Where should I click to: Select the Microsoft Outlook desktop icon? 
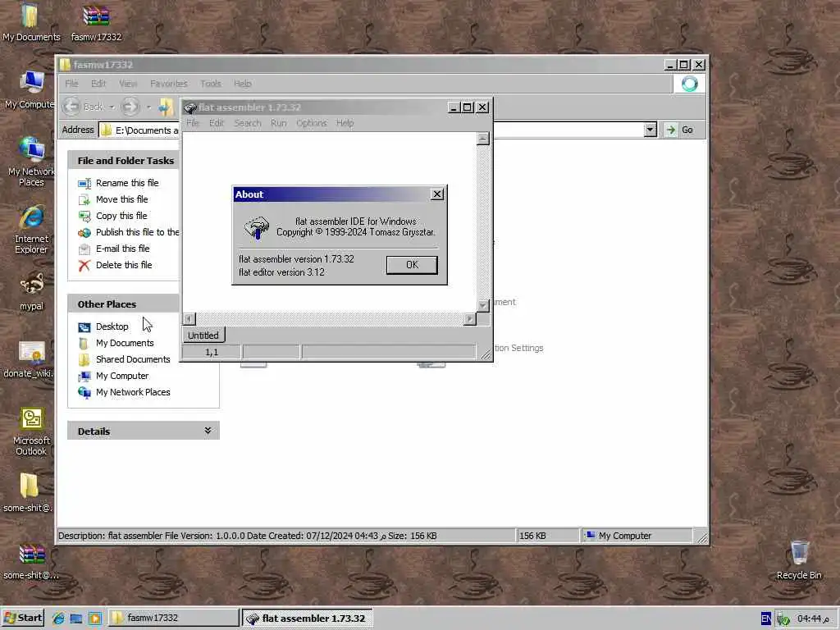click(31, 431)
